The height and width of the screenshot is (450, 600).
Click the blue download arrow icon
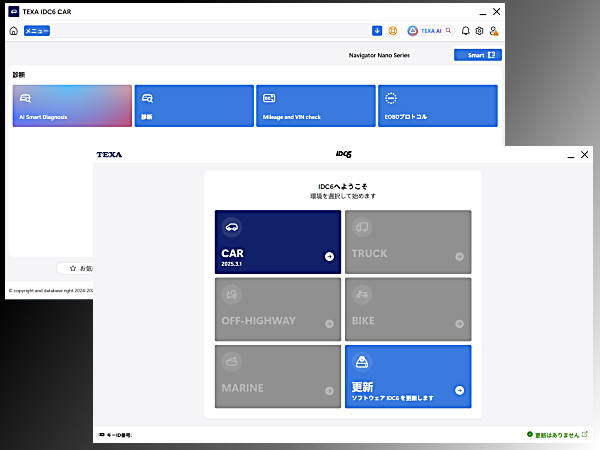coord(377,31)
